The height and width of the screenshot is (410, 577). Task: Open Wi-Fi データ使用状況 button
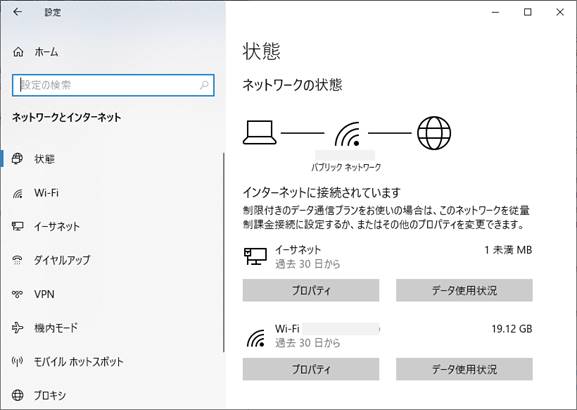pos(464,369)
